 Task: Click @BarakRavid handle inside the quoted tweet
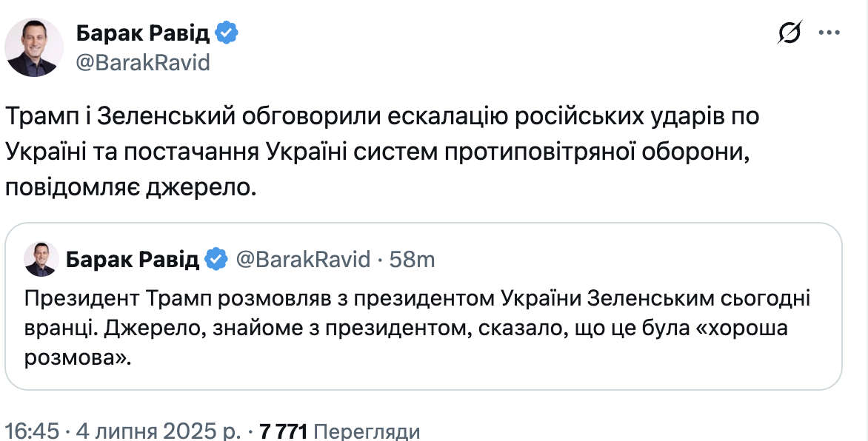(302, 259)
